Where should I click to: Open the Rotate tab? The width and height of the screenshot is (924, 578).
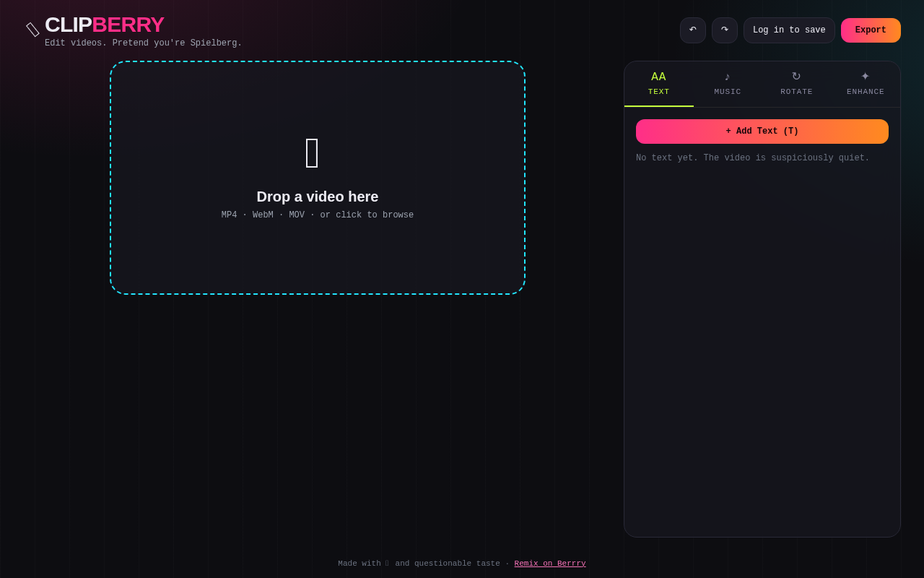(x=796, y=84)
